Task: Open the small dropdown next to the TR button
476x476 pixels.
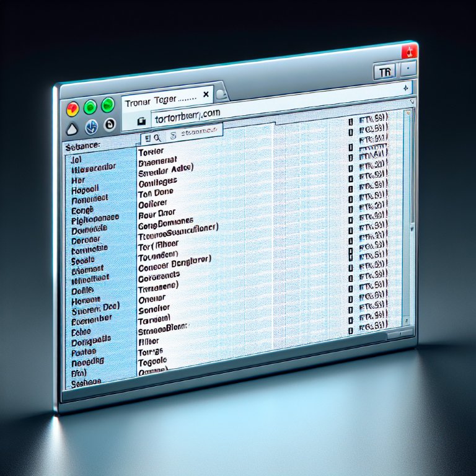Action: tap(408, 69)
